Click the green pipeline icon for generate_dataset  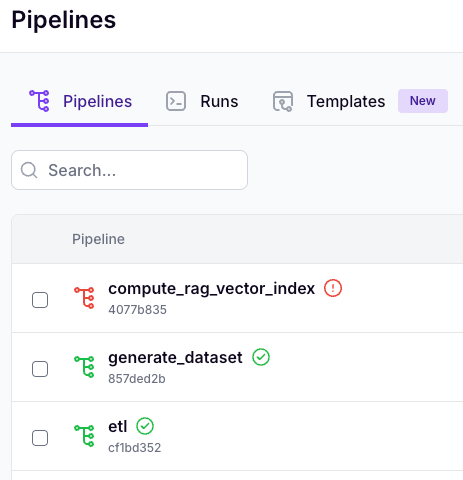pos(84,367)
